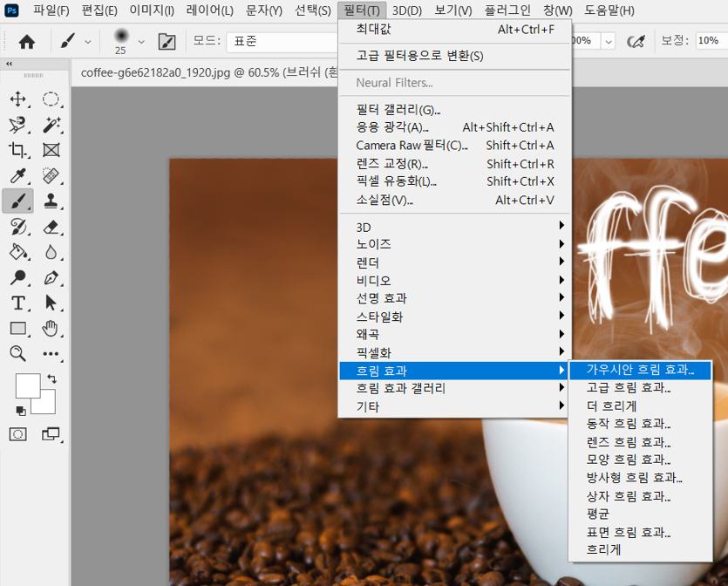The height and width of the screenshot is (586, 728).
Task: Change the screen mode icon
Action: 51,434
